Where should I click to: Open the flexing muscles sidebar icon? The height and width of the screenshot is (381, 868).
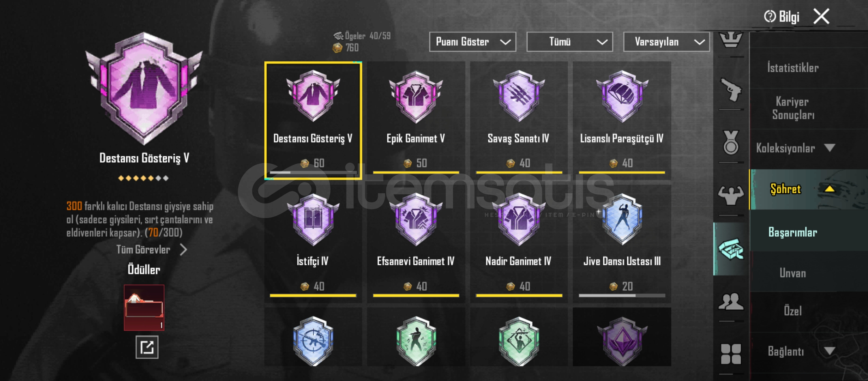tap(731, 195)
